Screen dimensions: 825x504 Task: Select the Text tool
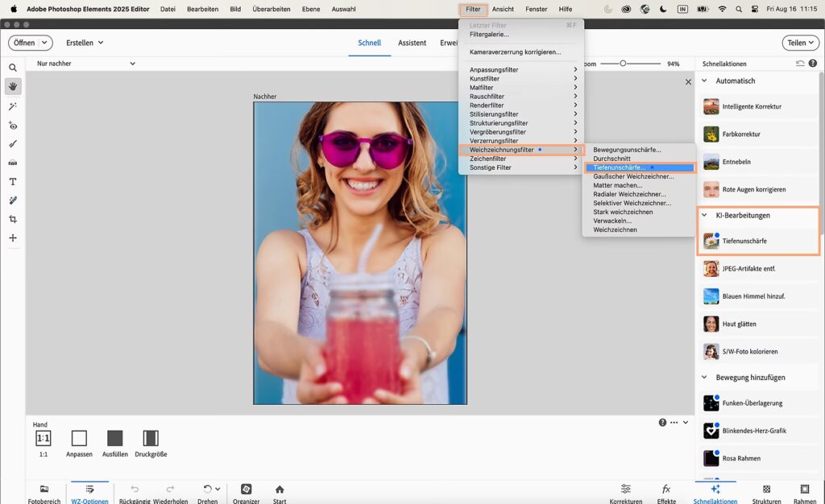click(x=13, y=182)
